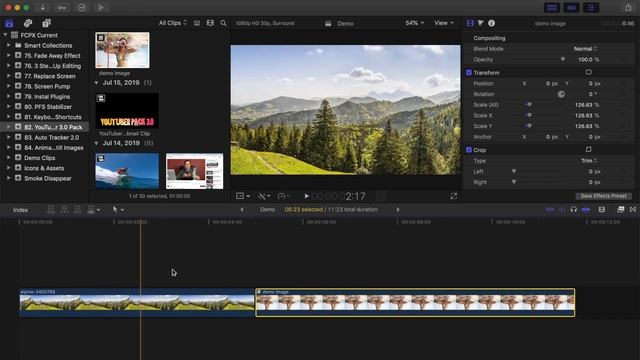Open the Effects browser icon
Screen dimensions: 640x360
tap(620, 209)
